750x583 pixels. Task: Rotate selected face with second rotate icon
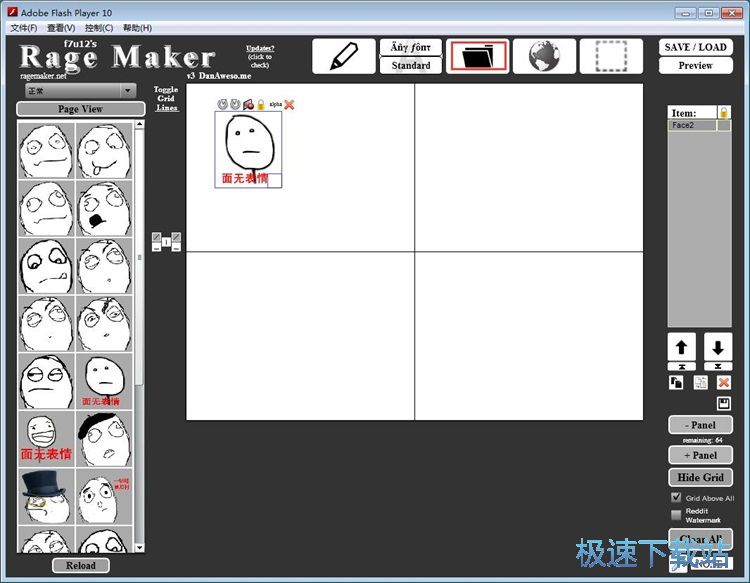[235, 104]
